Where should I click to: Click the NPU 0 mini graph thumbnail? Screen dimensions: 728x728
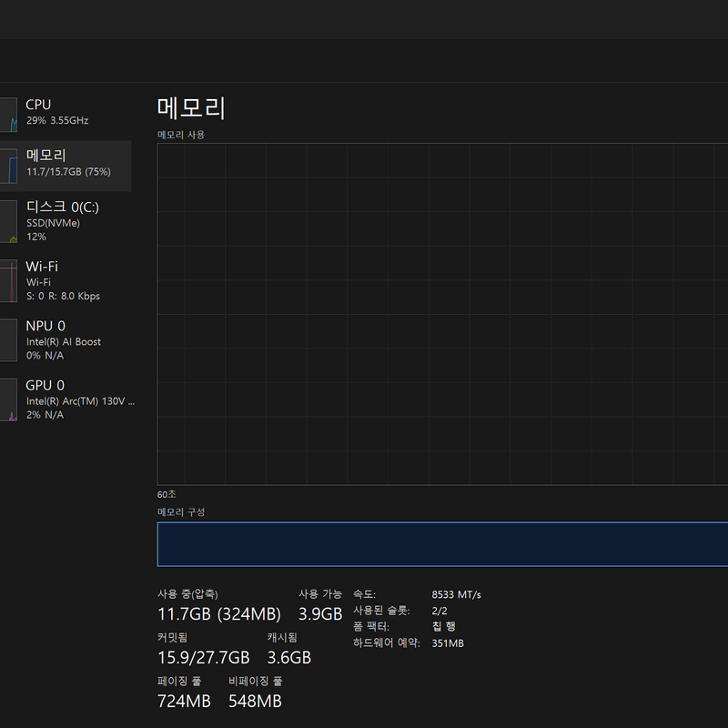point(8,340)
